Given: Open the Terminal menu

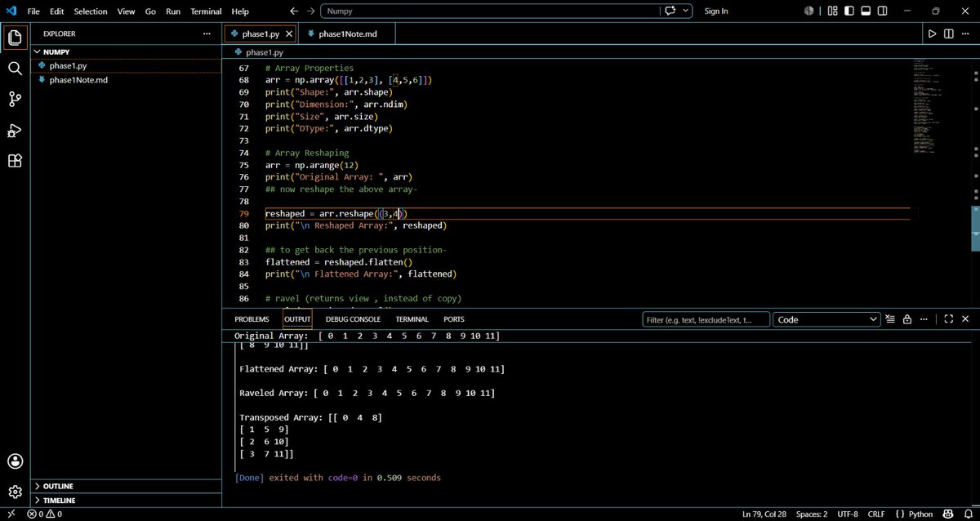Looking at the screenshot, I should (x=206, y=11).
